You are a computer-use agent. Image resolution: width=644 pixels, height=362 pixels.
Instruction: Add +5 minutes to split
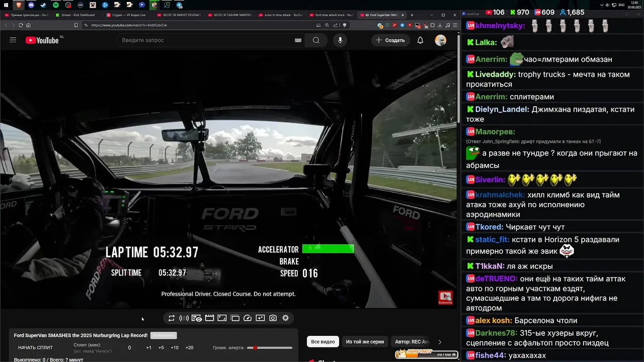161,348
